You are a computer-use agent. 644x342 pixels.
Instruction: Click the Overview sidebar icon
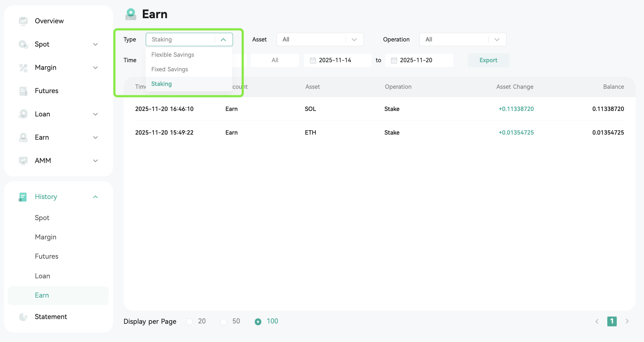pos(23,21)
